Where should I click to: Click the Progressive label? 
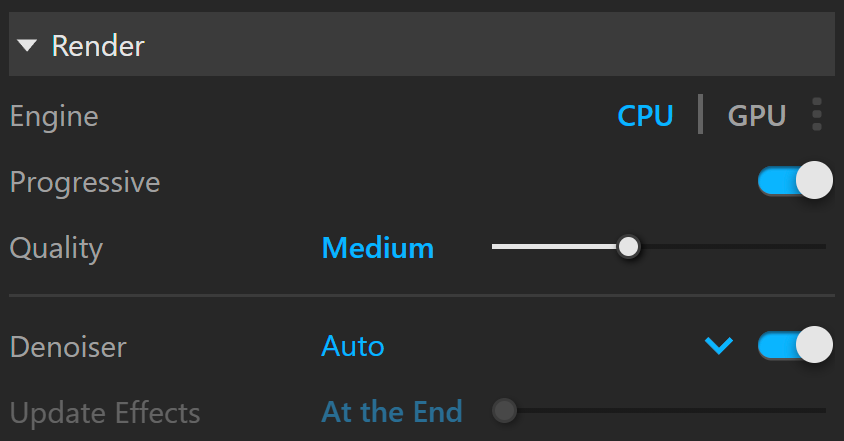85,183
